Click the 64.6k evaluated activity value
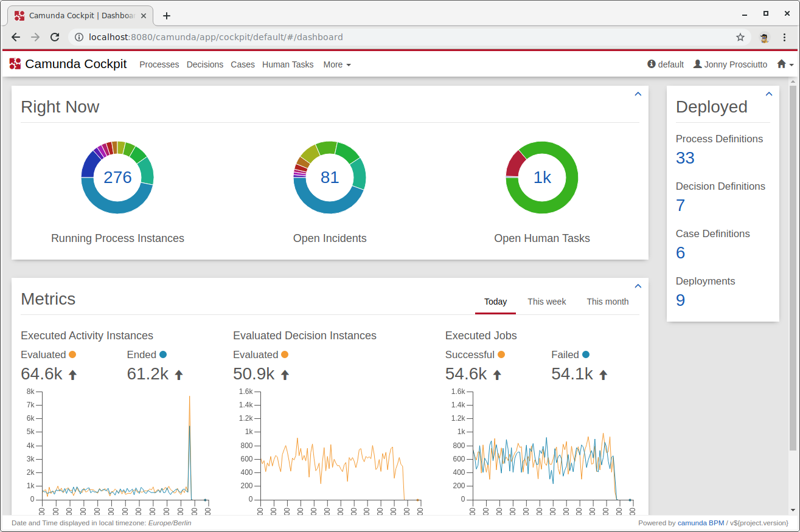This screenshot has height=532, width=800. click(42, 374)
